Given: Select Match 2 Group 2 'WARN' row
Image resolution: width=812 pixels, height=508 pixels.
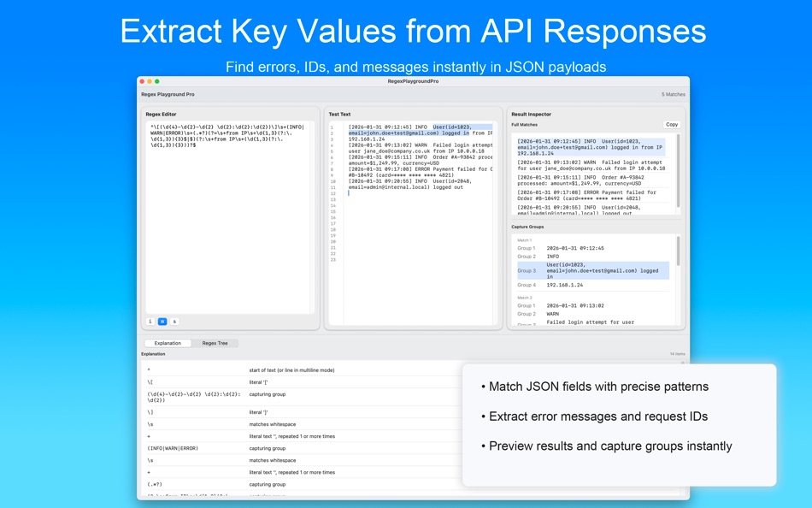Looking at the screenshot, I should (593, 314).
